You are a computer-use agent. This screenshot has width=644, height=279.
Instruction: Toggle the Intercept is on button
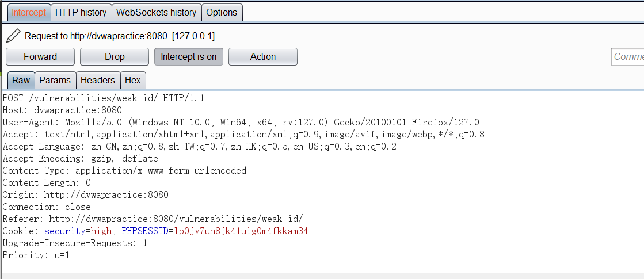tap(189, 56)
